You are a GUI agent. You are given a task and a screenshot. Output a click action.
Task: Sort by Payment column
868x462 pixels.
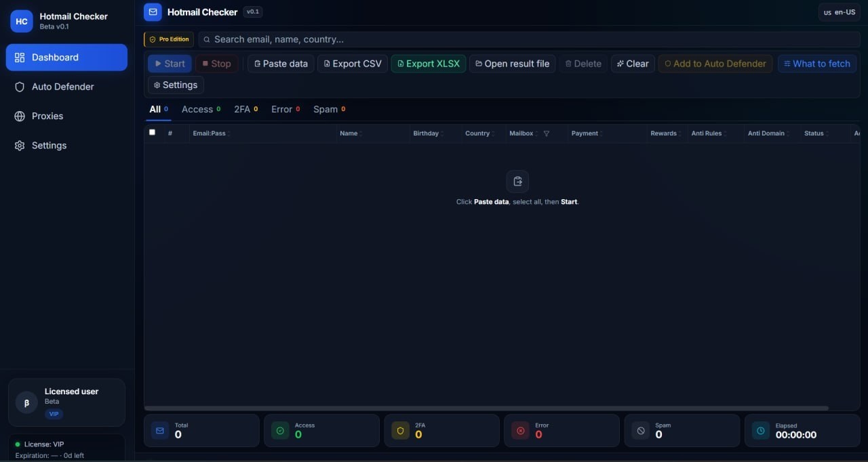(x=587, y=133)
